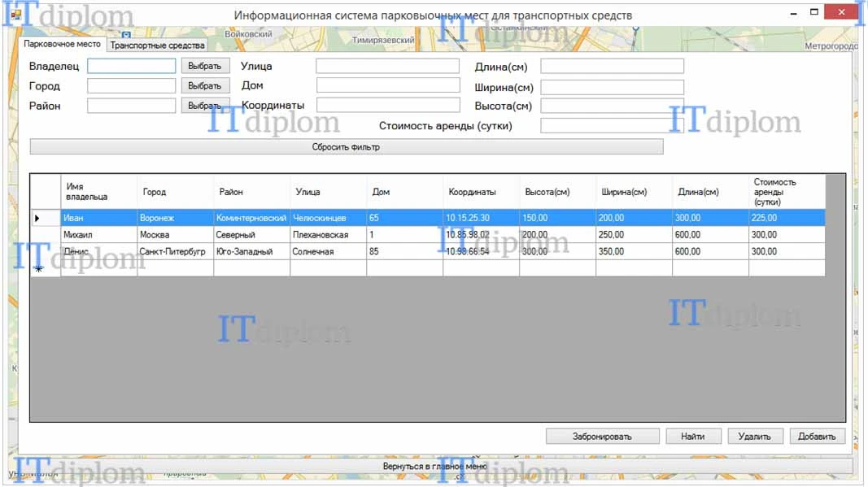The height and width of the screenshot is (487, 868).
Task: Sort by Улица column header
Action: point(328,192)
